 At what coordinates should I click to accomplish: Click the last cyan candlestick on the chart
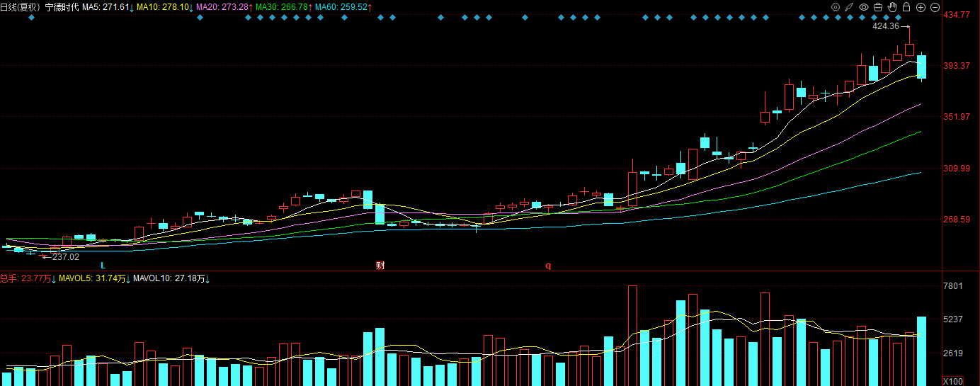[x=921, y=67]
